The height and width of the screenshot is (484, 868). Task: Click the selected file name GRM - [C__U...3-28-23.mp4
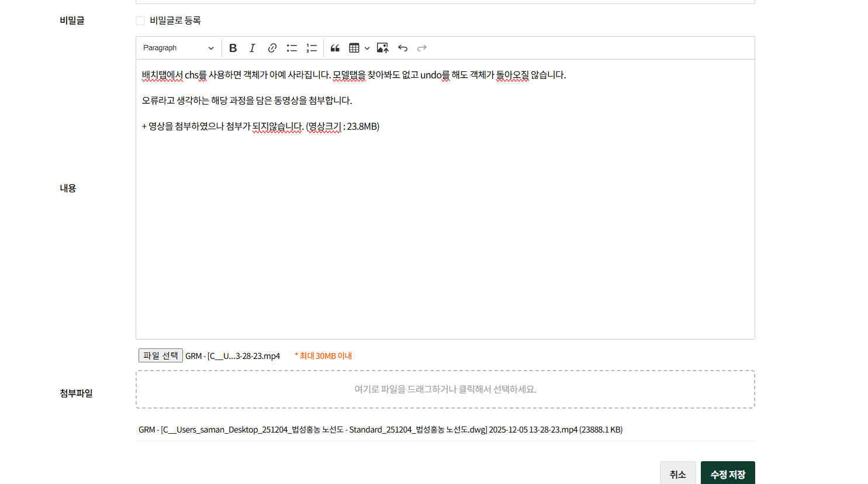click(233, 356)
